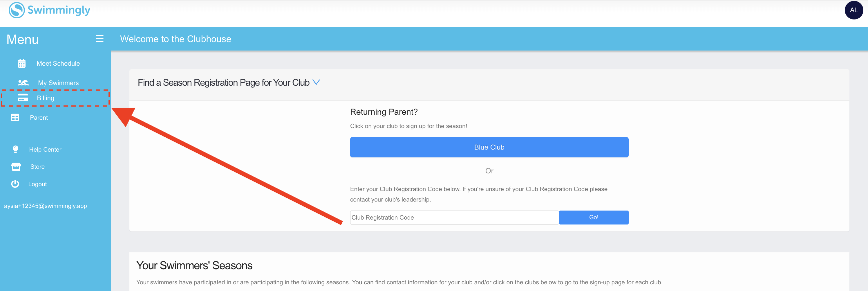The image size is (868, 291).
Task: Open Help Center link in sidebar
Action: click(x=45, y=149)
